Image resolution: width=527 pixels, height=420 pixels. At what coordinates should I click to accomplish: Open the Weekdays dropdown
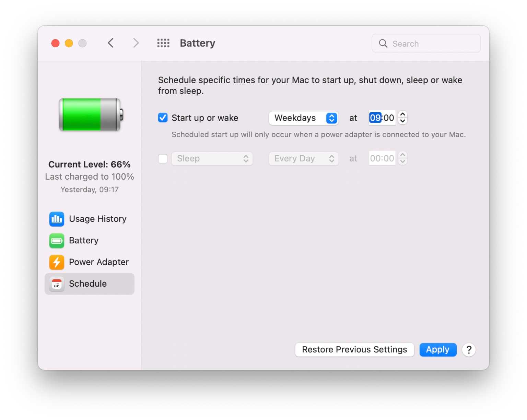click(x=303, y=118)
